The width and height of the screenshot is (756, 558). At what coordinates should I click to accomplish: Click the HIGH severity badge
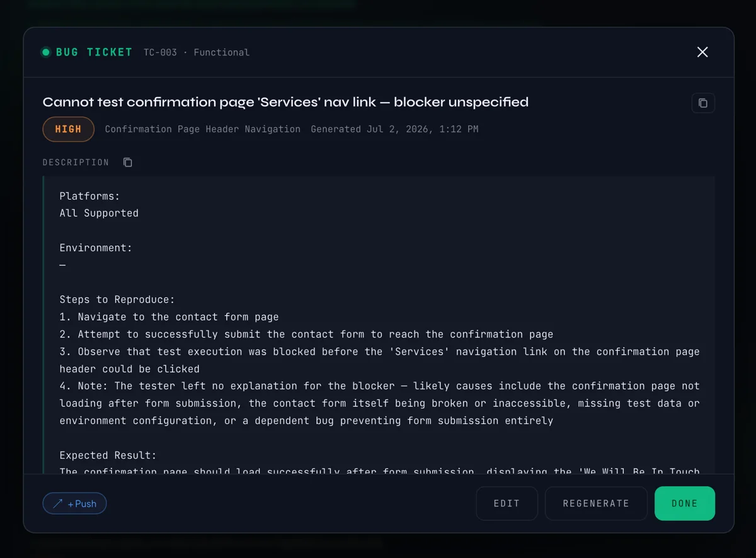point(68,129)
